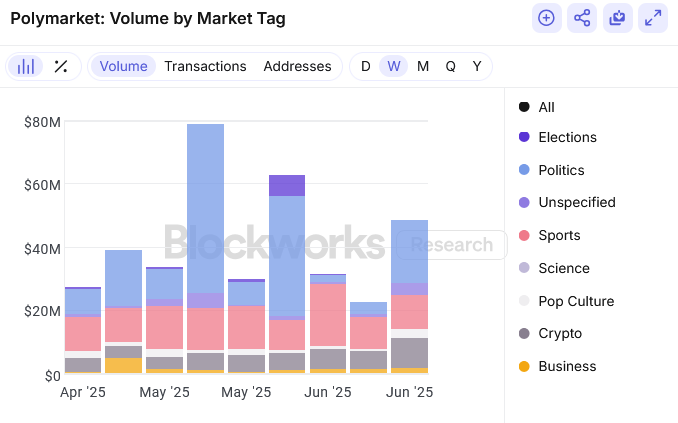Click the tallest Politics bar near $80M
The width and height of the screenshot is (678, 423).
coord(205,208)
